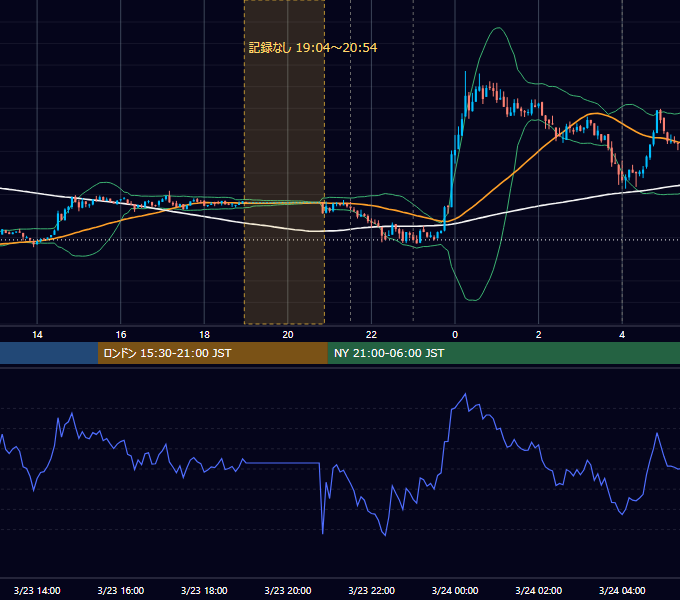
Task: Select the 記録なし 19:04~20:54 label
Action: pos(313,48)
